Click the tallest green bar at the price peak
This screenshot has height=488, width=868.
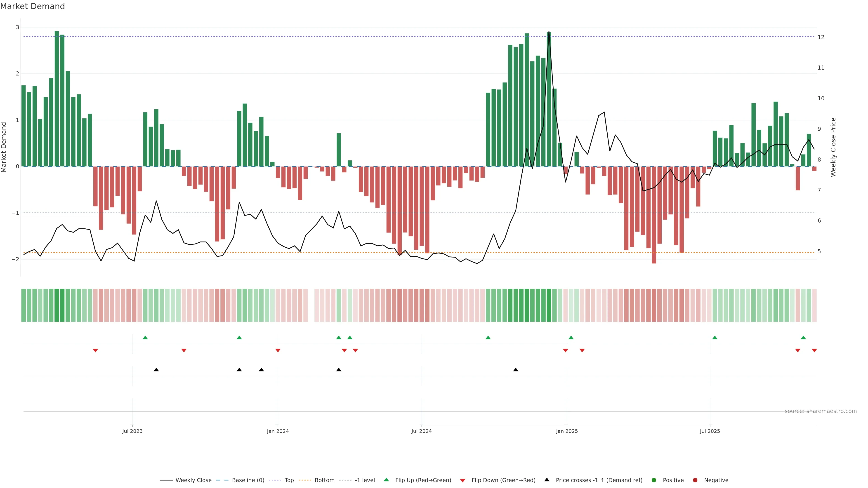(549, 101)
